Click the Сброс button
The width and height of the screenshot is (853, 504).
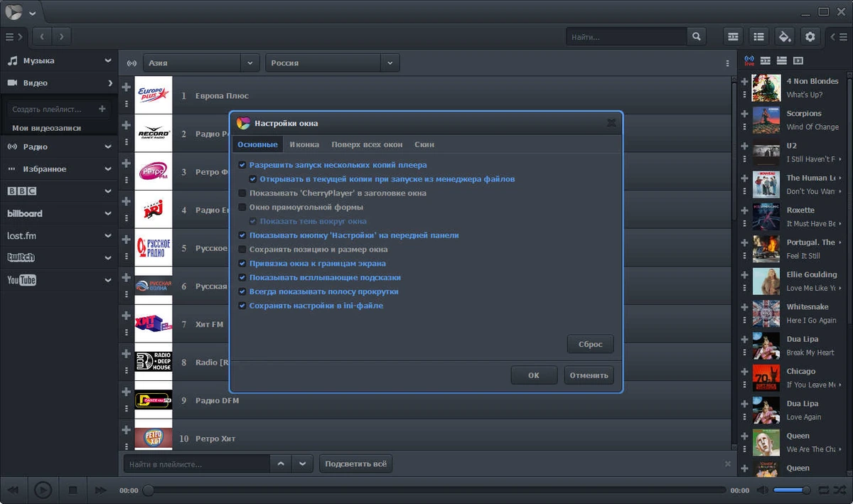click(x=590, y=344)
